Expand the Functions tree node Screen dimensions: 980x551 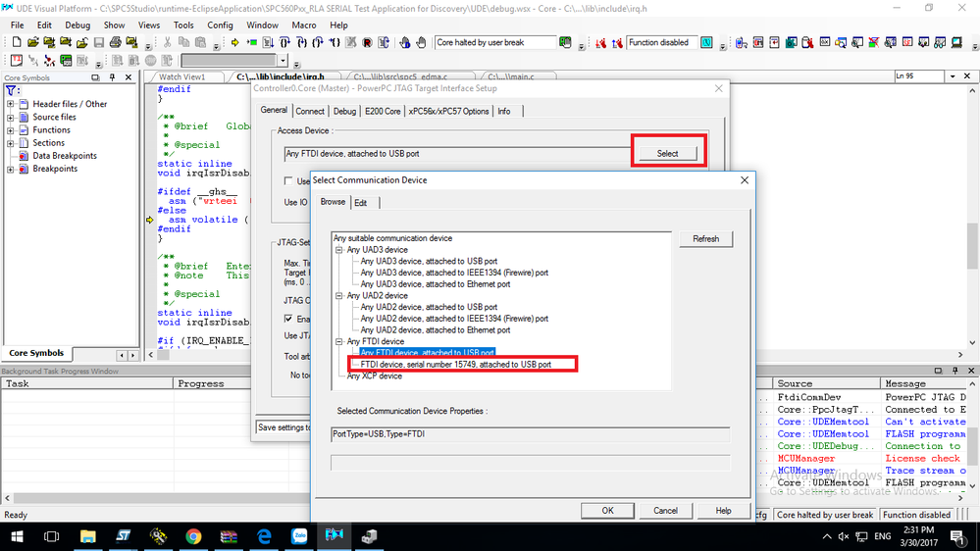click(x=10, y=130)
